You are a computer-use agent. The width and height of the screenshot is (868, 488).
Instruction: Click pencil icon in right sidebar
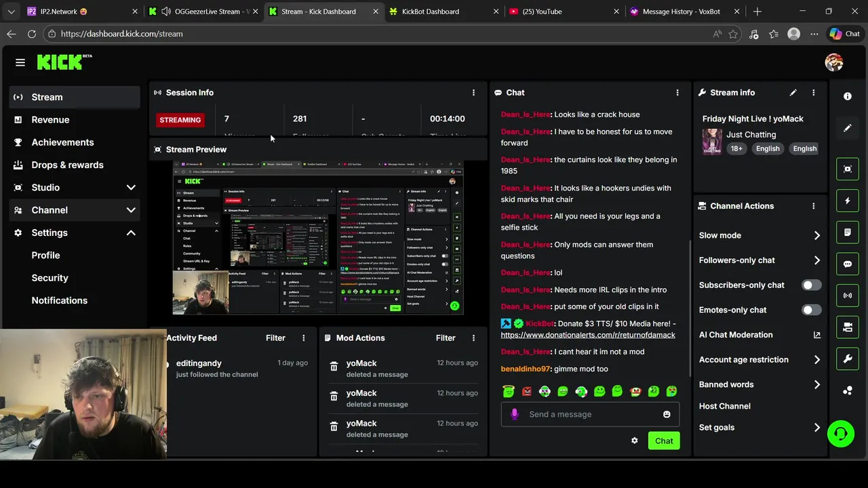[847, 128]
